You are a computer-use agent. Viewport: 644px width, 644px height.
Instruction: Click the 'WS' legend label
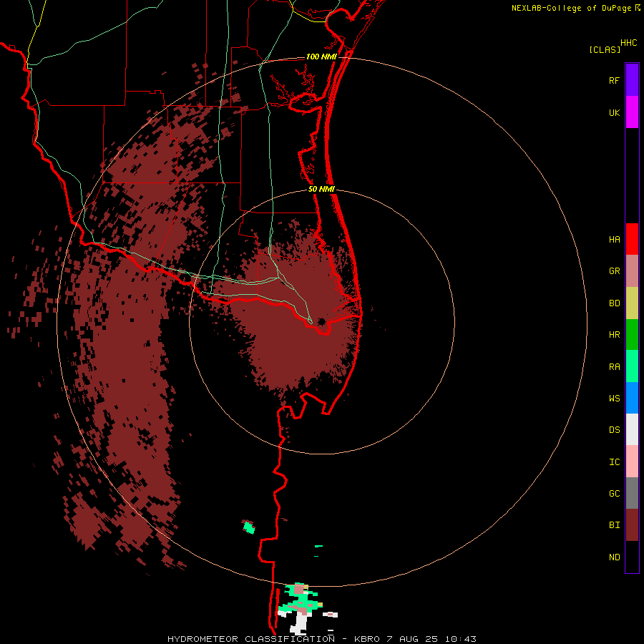pyautogui.click(x=614, y=399)
